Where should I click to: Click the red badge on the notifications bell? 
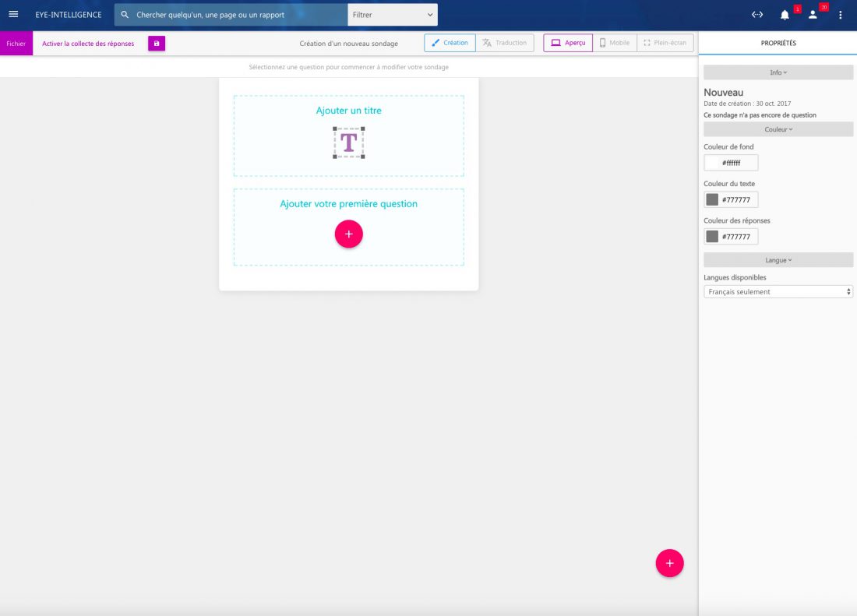(798, 9)
